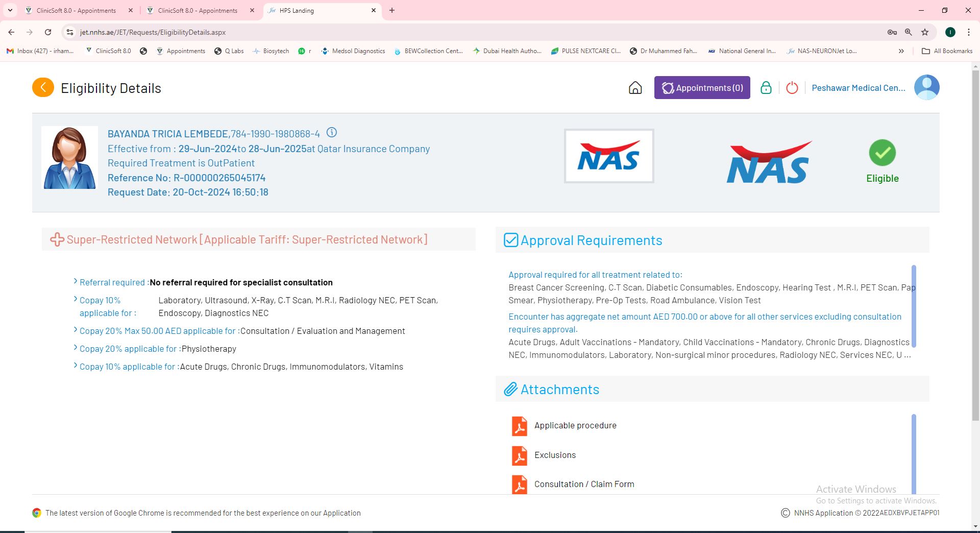This screenshot has width=980, height=533.
Task: Click patient name BAYANDA TRICIA LEMBEDE
Action: tap(168, 134)
